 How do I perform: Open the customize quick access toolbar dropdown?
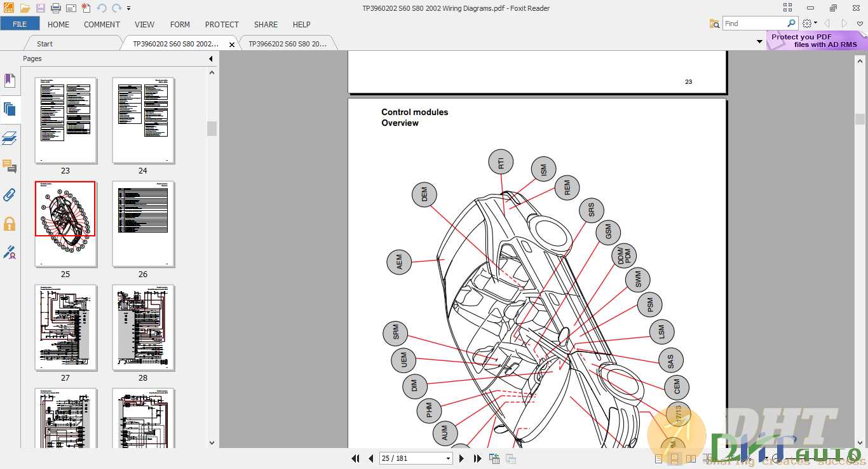coord(129,9)
